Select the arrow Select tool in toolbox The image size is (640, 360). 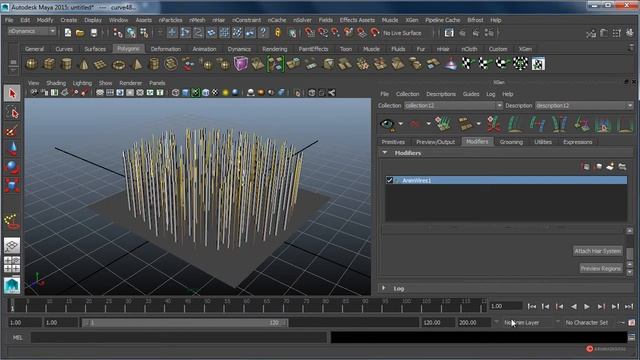pos(12,93)
